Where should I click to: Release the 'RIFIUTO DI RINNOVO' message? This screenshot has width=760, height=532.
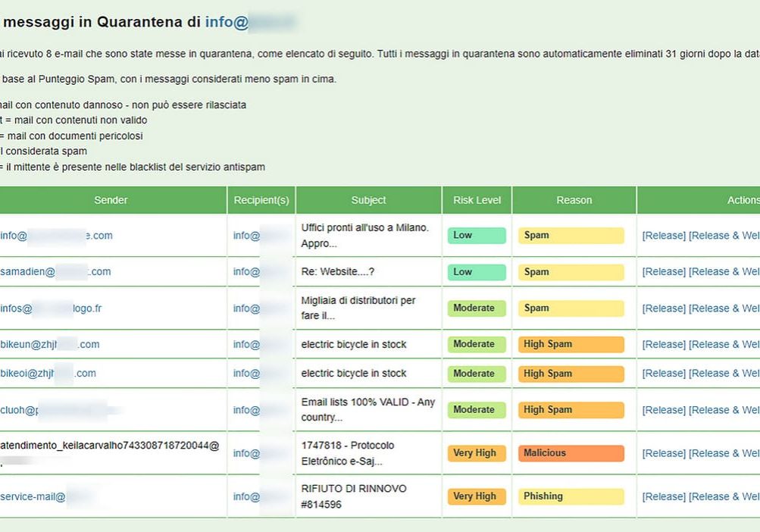pyautogui.click(x=664, y=496)
